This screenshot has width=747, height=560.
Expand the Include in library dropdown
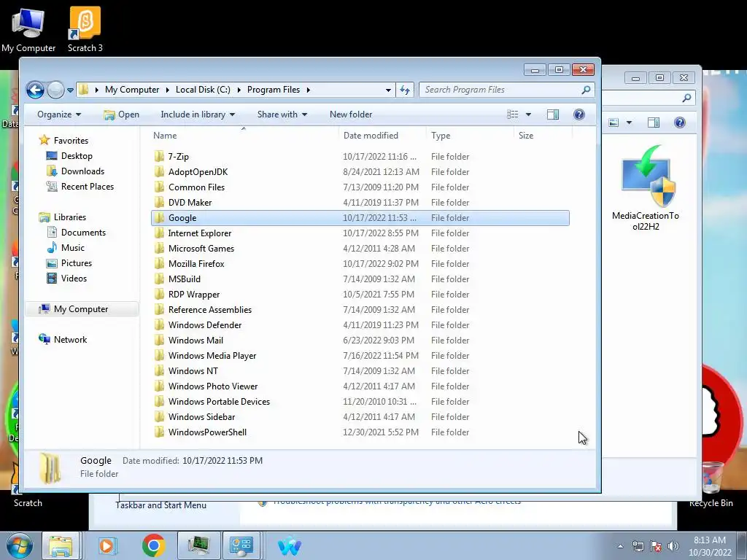click(x=198, y=114)
